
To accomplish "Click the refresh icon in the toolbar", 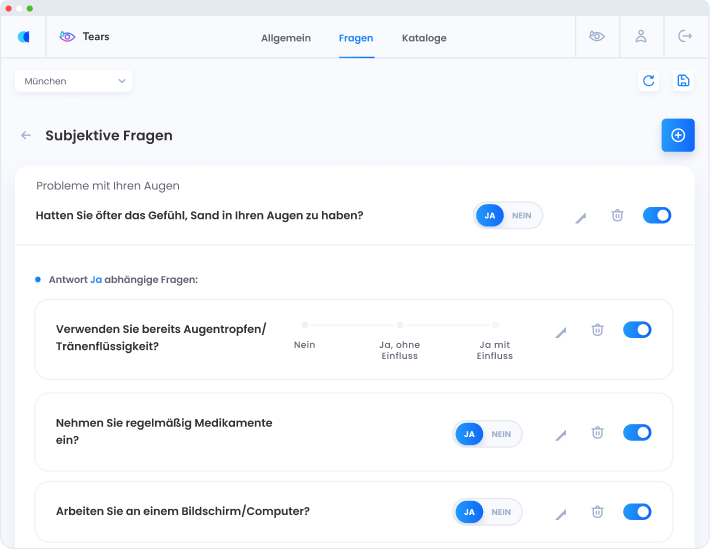I will click(x=649, y=81).
